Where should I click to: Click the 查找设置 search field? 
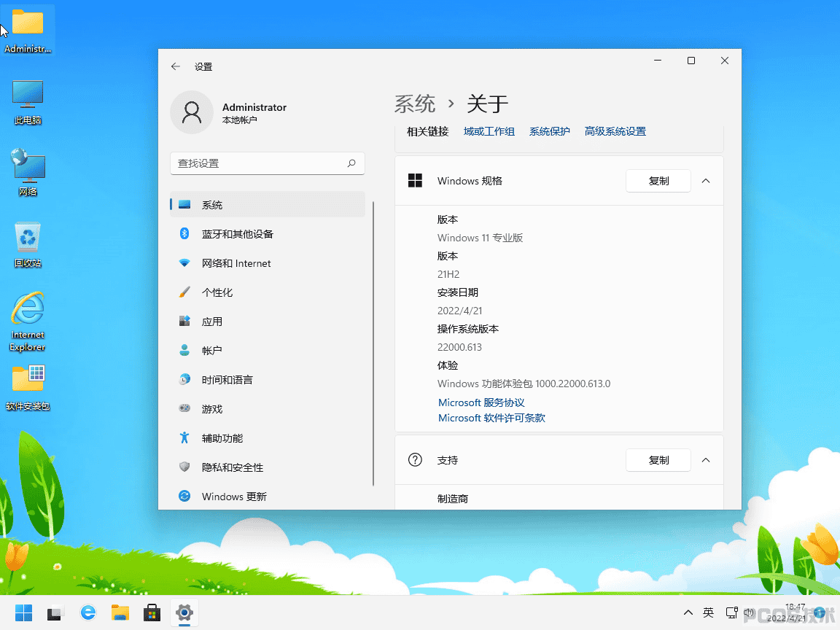[x=268, y=163]
